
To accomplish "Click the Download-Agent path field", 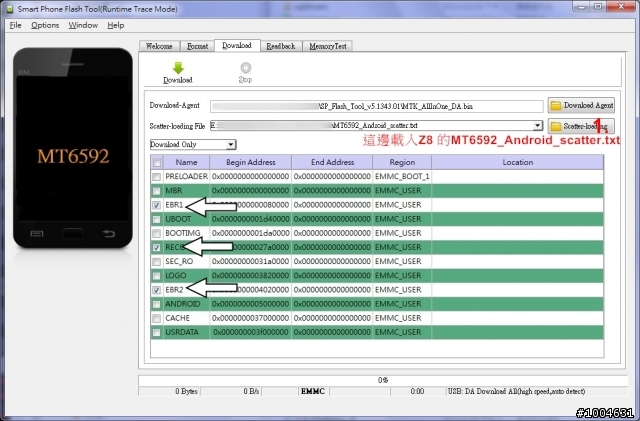I will [x=376, y=106].
